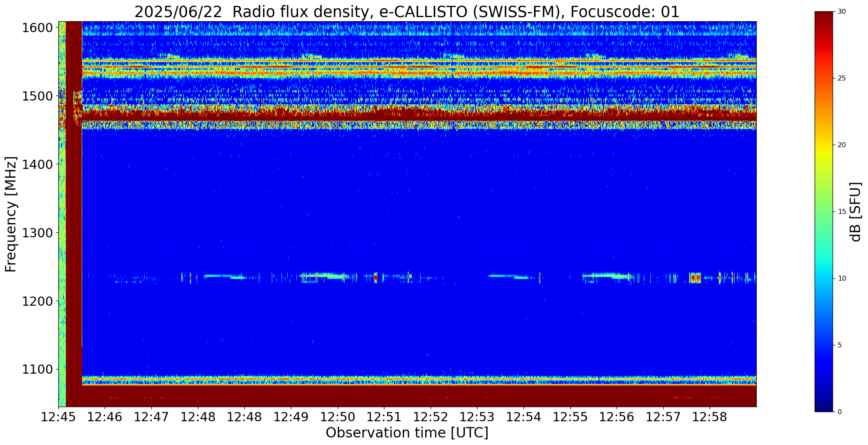Select the 'Frequency [MHz]' y-axis label
This screenshot has height=445, width=868.
click(x=11, y=214)
